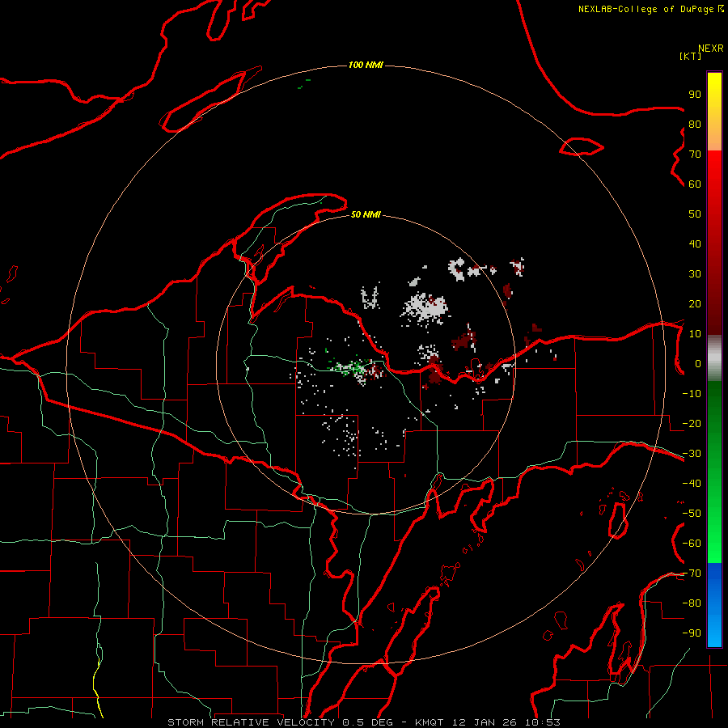The width and height of the screenshot is (728, 728).
Task: Click the positive 20 scale value
Action: 695,304
